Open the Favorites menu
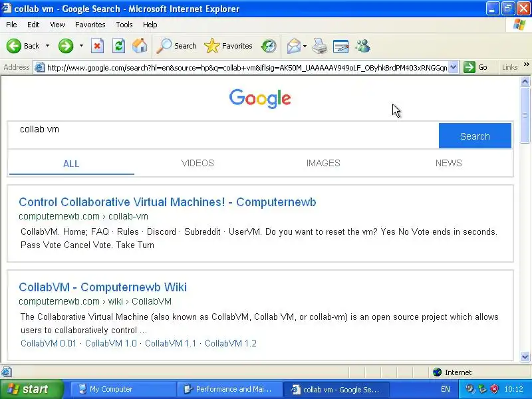The width and height of the screenshot is (532, 399). (x=90, y=25)
